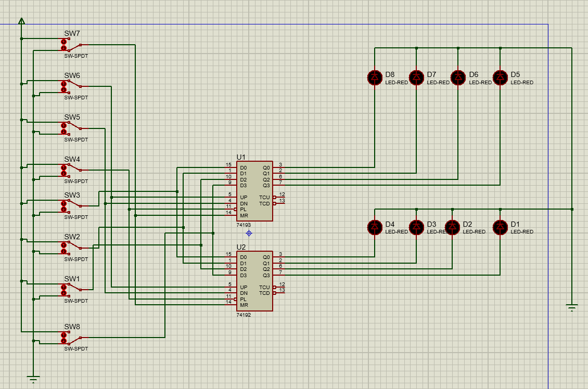Viewport: 588px width, 389px height.
Task: Click the Q0 pin label on U1
Action: coord(266,168)
